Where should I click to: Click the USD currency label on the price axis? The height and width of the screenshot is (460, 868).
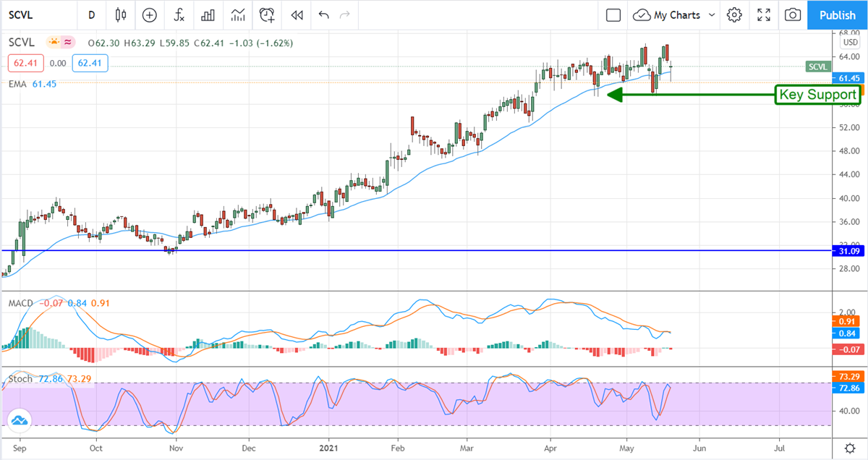click(x=849, y=43)
